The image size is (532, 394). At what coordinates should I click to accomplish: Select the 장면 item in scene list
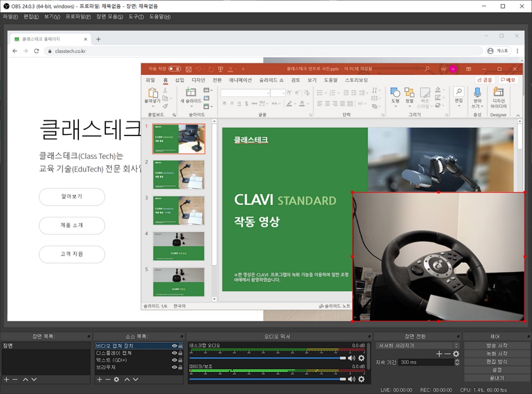coord(46,346)
